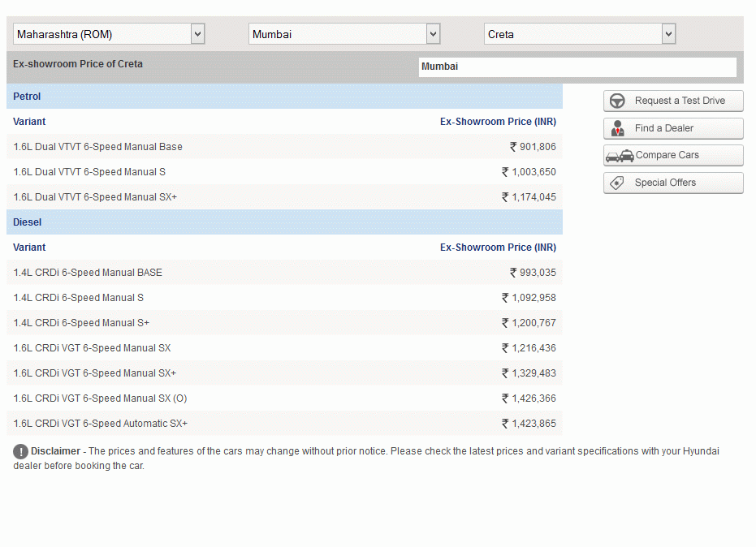Click 1.4L CRDi 6-Speed Manual S+
This screenshot has height=547, width=756.
(81, 323)
